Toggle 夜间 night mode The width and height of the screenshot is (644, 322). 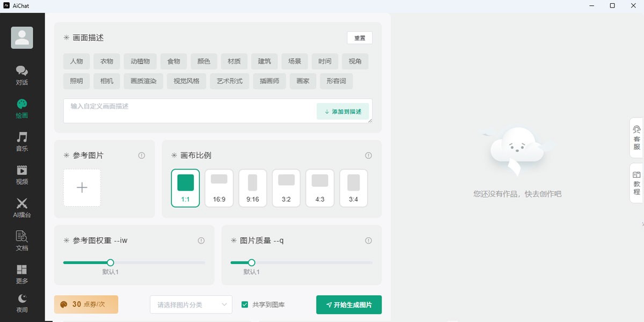21,304
